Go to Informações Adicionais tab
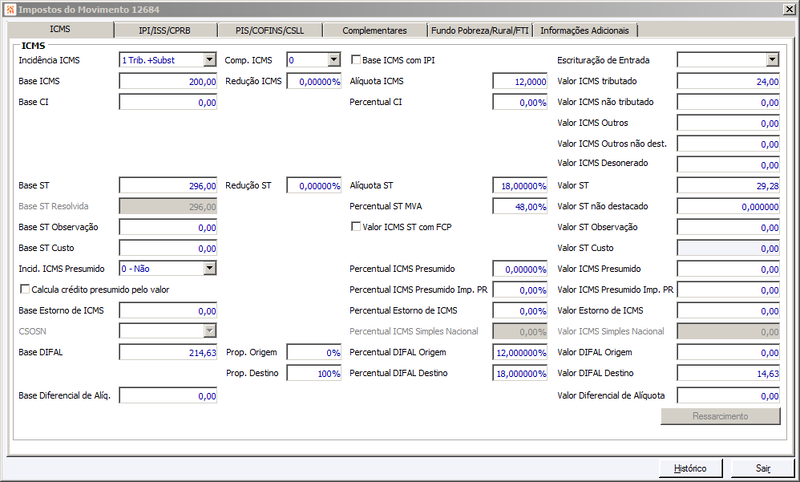The height and width of the screenshot is (482, 800). tap(585, 31)
